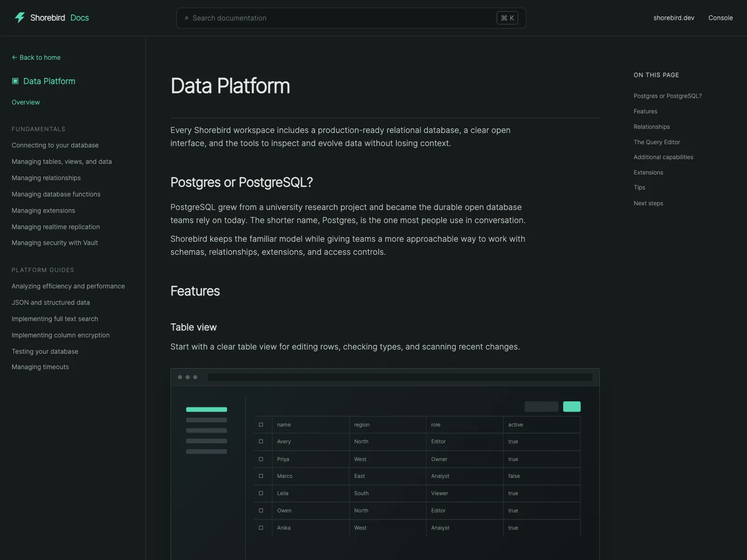Go to Docs home via Docs label

[x=79, y=18]
